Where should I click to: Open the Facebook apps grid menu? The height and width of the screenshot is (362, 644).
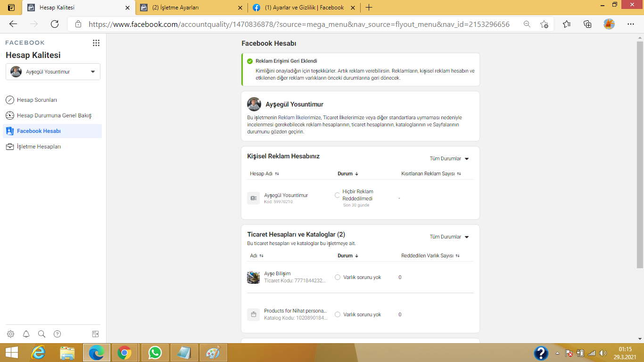(96, 43)
